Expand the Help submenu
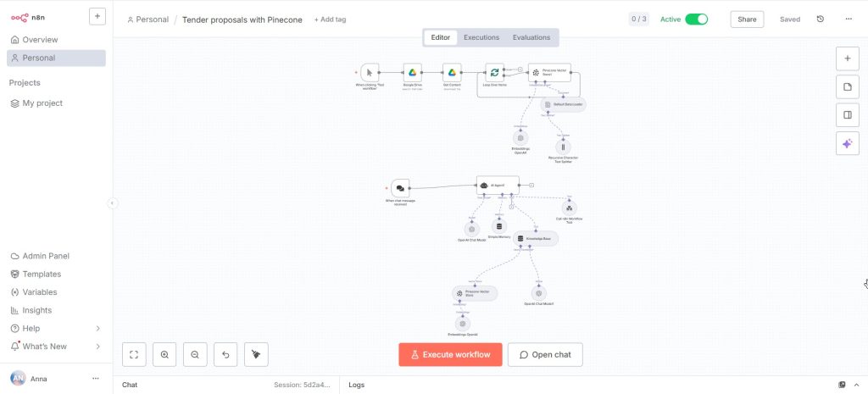 (97, 329)
